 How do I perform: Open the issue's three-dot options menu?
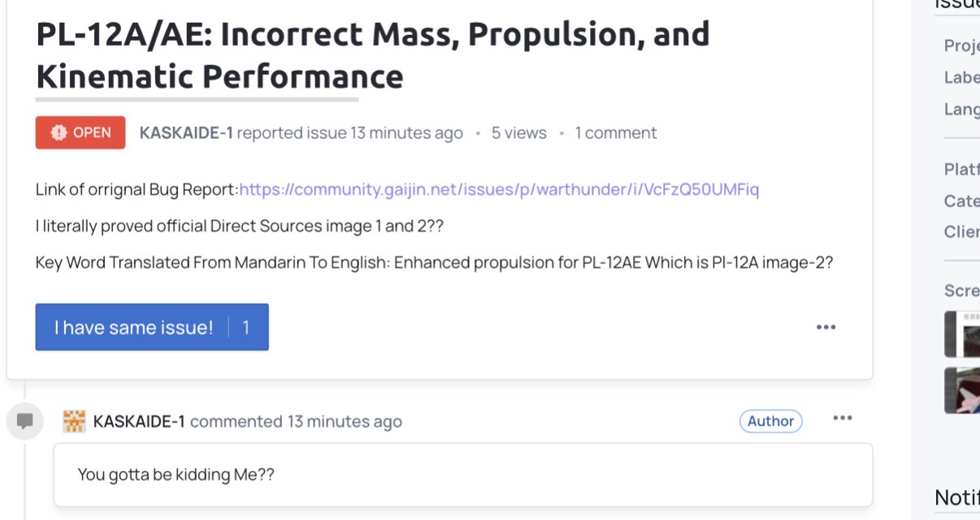click(x=826, y=327)
